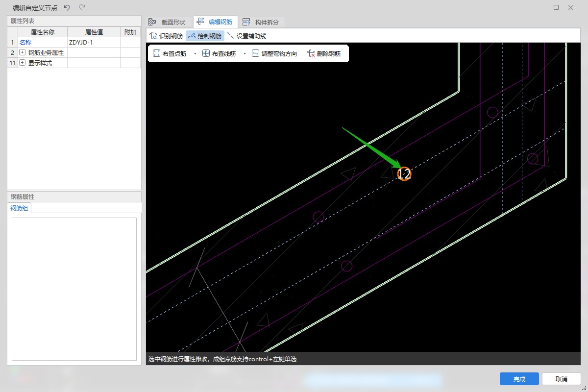The width and height of the screenshot is (588, 392).
Task: Open the 布置线筋 dropdown arrow
Action: (x=245, y=54)
